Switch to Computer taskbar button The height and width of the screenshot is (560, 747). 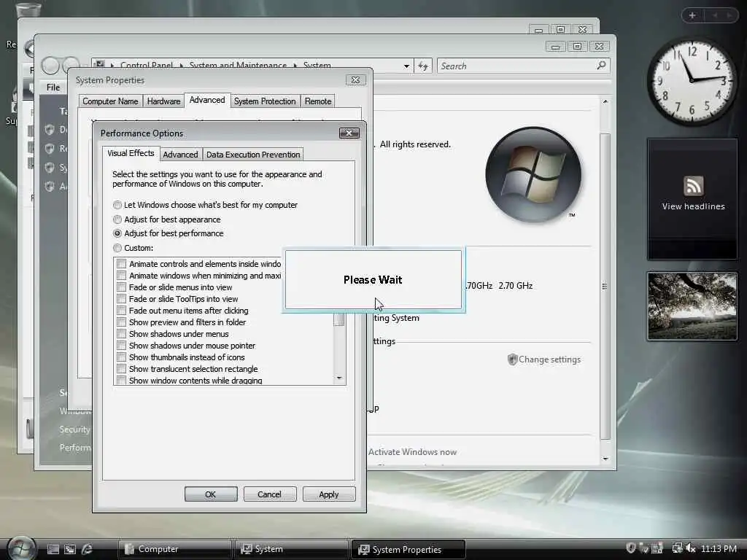point(175,549)
